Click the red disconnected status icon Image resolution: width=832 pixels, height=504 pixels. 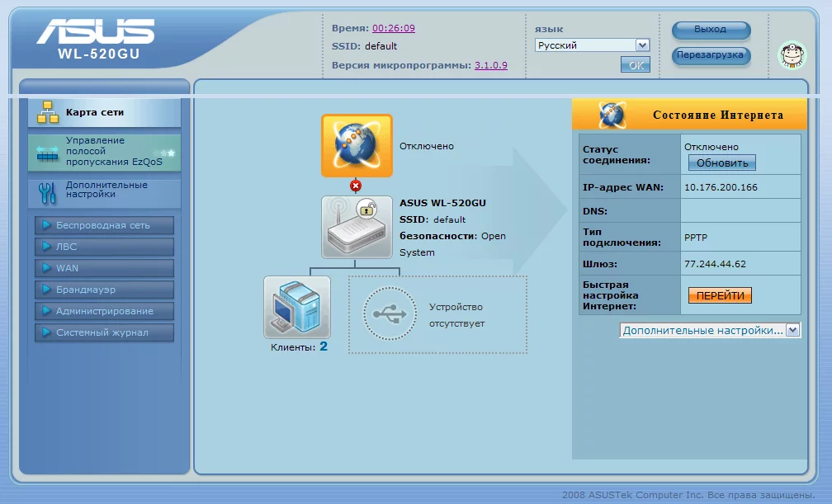356,186
